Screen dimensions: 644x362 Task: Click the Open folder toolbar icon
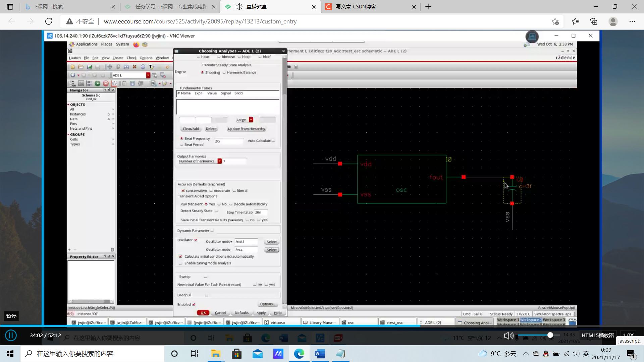(81, 67)
